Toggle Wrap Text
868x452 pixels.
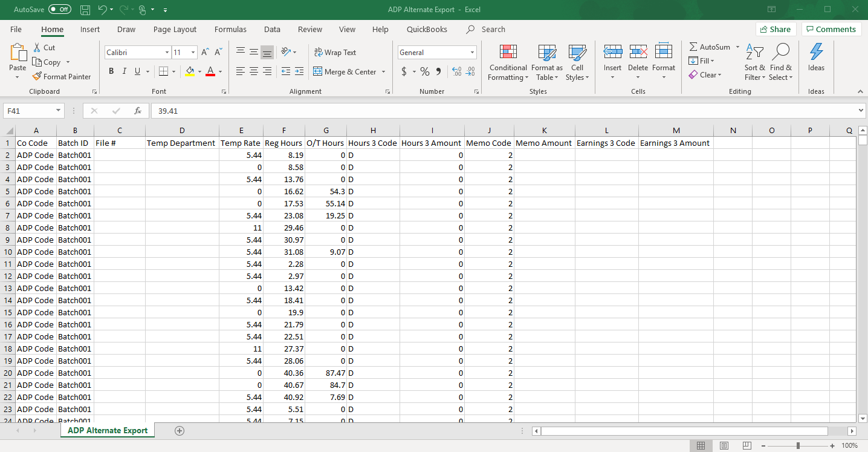point(335,53)
